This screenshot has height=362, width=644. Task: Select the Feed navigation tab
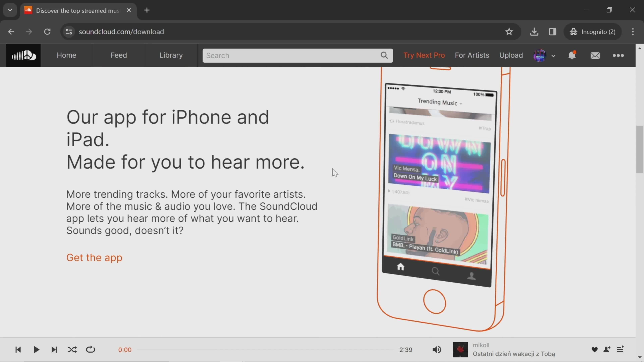(119, 55)
